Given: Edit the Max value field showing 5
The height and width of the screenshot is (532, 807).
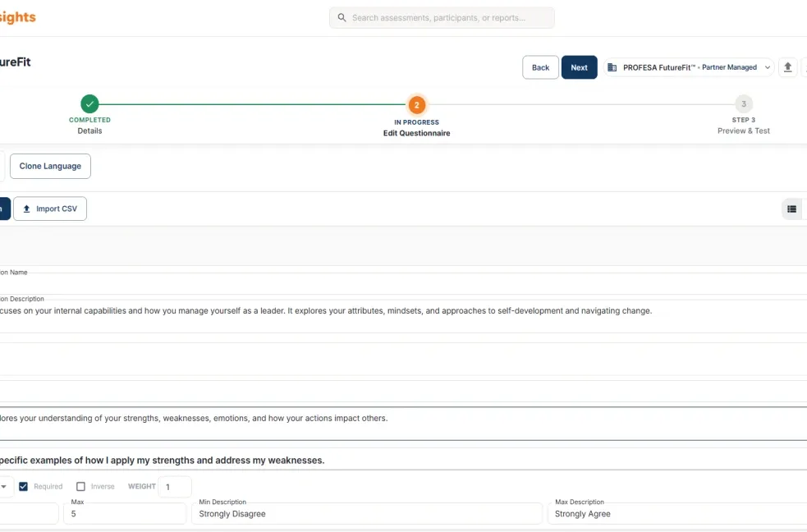Looking at the screenshot, I should 125,513.
